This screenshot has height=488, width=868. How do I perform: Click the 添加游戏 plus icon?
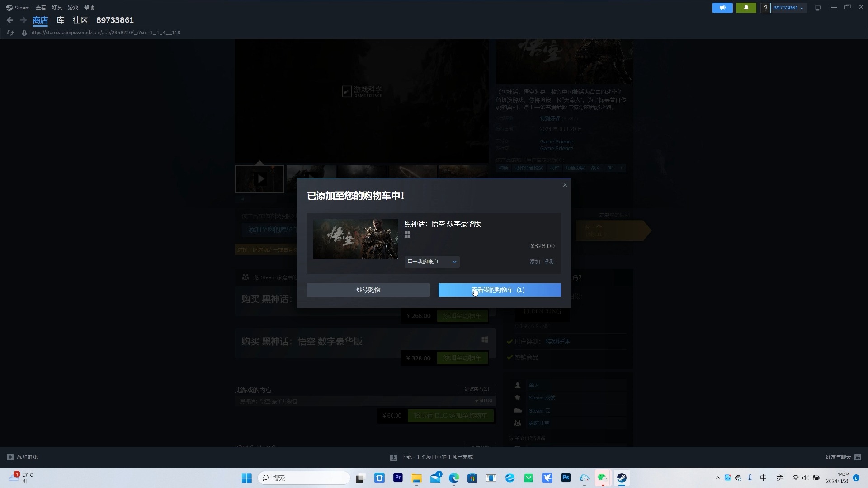10,457
